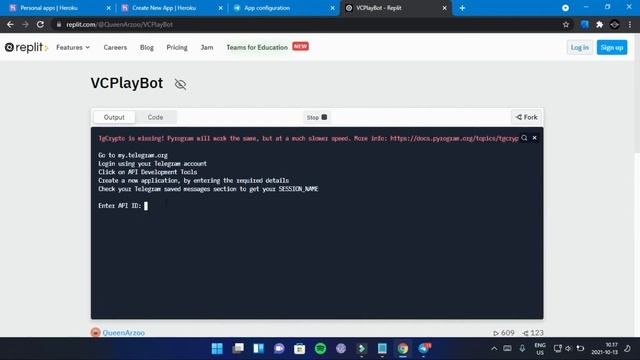Open Task View on the taskbar
Screen dimensions: 640x360
pos(238,348)
